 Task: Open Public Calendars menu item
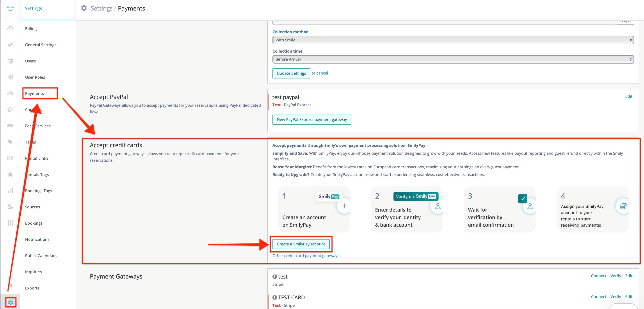(x=41, y=256)
